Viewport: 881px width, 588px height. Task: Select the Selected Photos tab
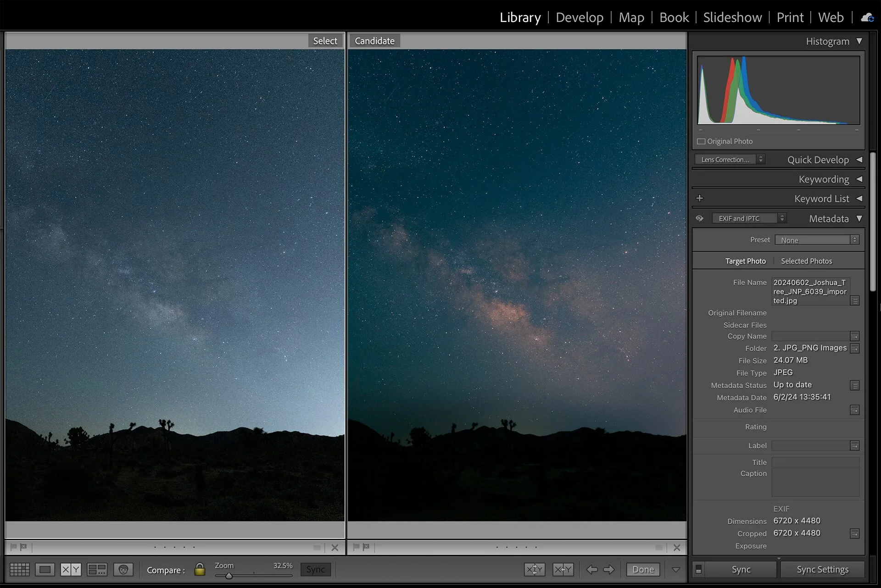806,261
